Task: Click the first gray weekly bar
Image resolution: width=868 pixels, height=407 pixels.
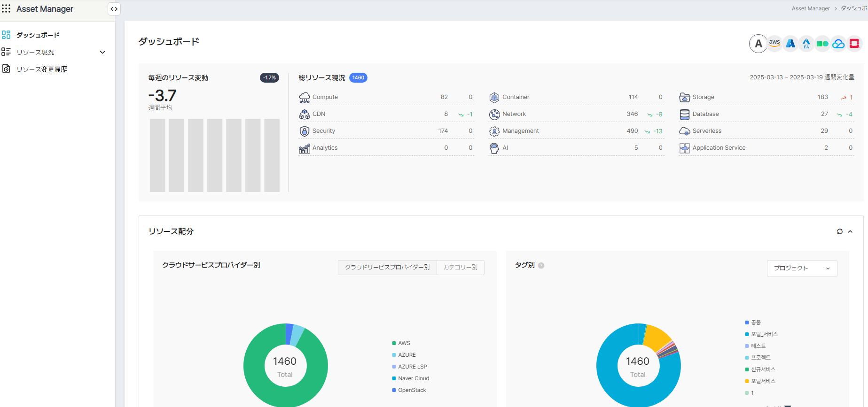Action: click(157, 155)
